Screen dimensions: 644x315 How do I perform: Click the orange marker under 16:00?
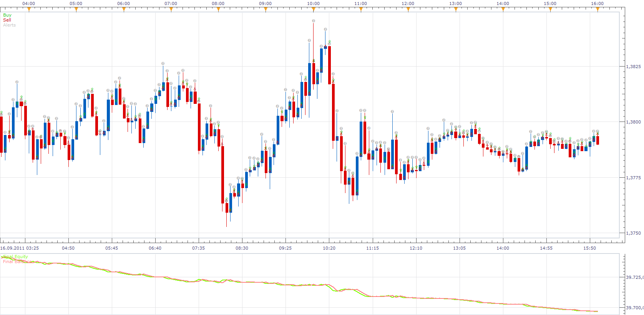click(598, 9)
